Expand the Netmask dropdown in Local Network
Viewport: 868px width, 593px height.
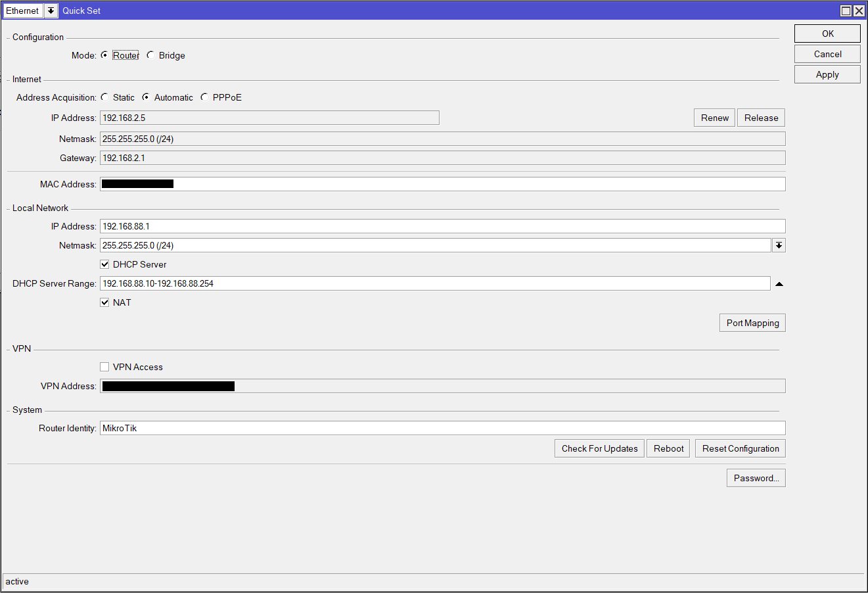point(778,245)
